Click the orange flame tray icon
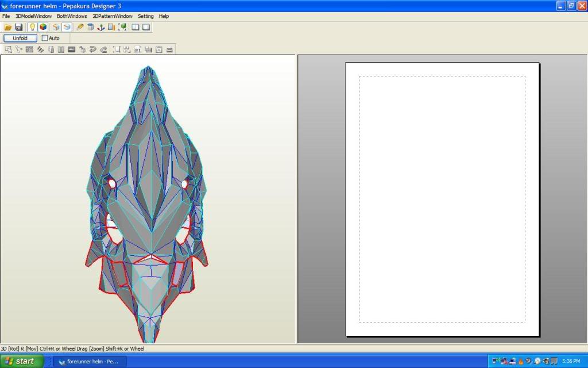 [520, 361]
